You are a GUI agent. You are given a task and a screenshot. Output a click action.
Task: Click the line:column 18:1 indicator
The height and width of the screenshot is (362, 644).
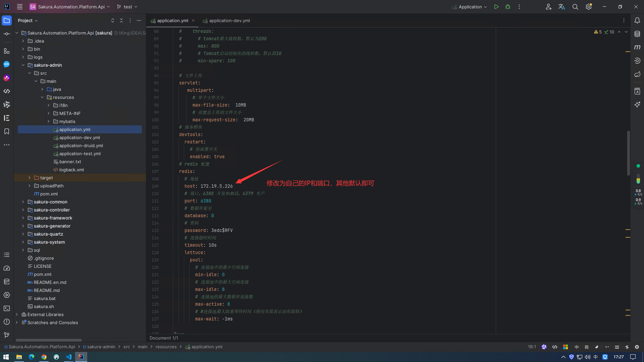click(532, 347)
